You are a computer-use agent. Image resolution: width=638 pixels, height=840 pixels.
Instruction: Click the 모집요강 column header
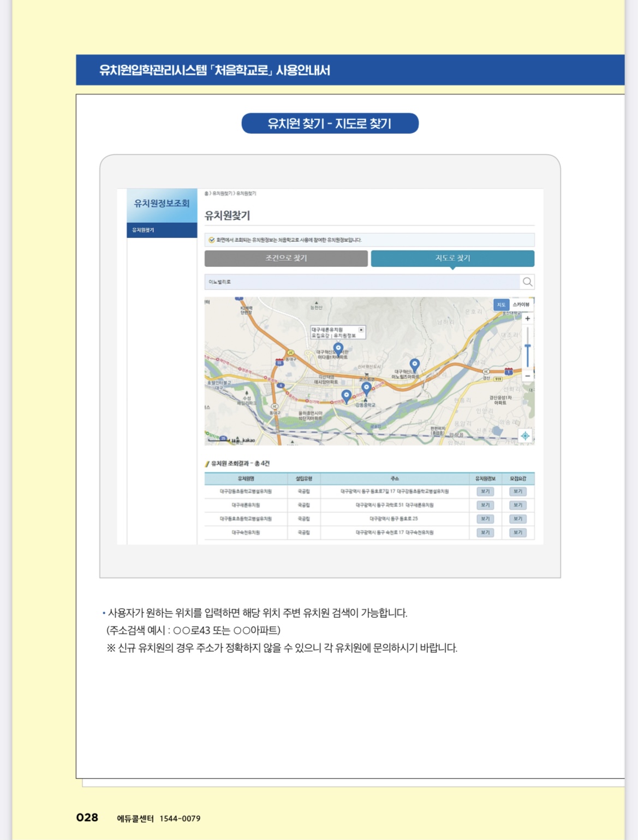pyautogui.click(x=518, y=479)
